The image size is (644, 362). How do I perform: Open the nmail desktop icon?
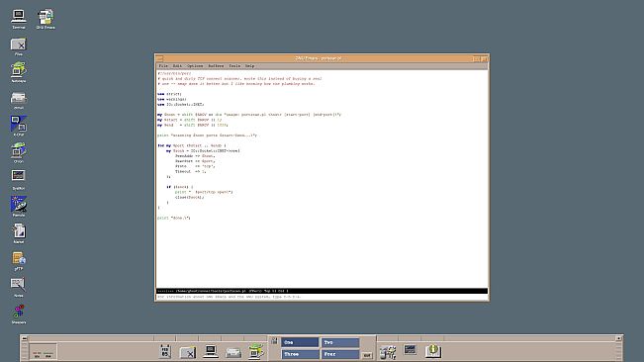point(19,100)
